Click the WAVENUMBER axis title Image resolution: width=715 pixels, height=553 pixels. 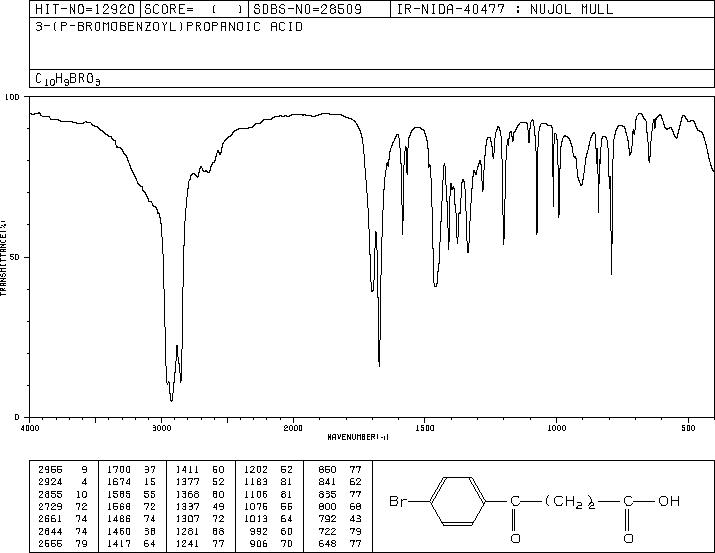pyautogui.click(x=358, y=437)
